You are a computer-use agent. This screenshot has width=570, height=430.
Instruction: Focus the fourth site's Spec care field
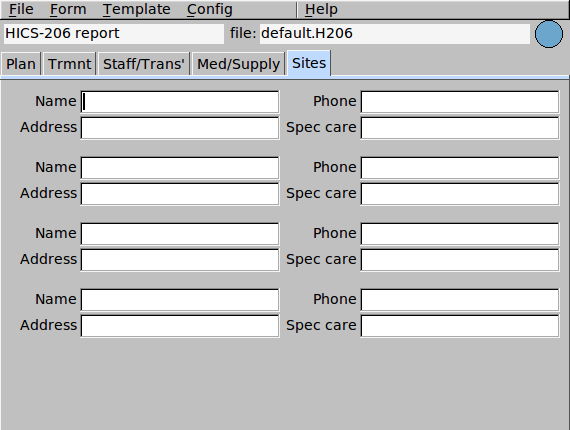460,326
